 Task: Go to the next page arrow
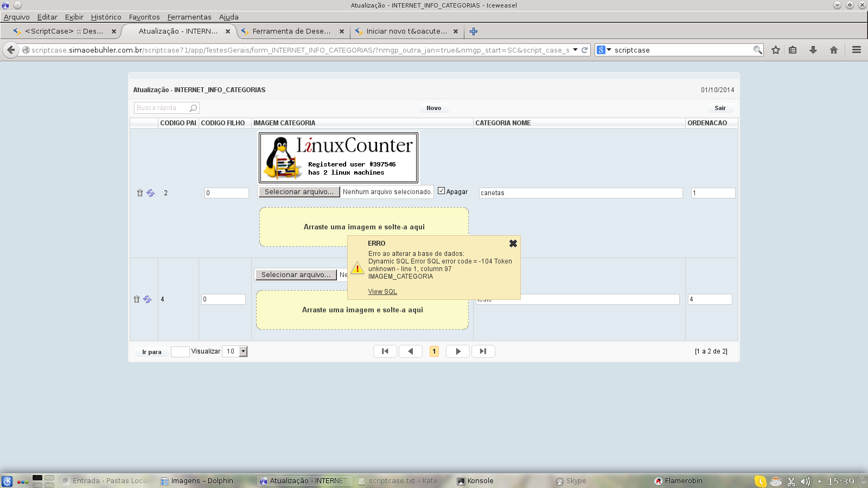tap(458, 351)
